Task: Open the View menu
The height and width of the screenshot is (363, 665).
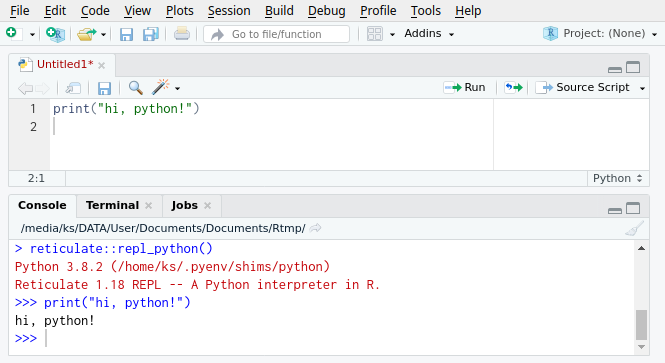Action: coord(137,11)
